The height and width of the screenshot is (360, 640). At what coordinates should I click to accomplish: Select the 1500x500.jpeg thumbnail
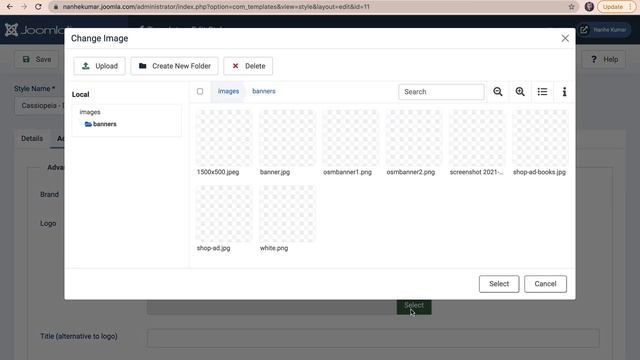(224, 138)
